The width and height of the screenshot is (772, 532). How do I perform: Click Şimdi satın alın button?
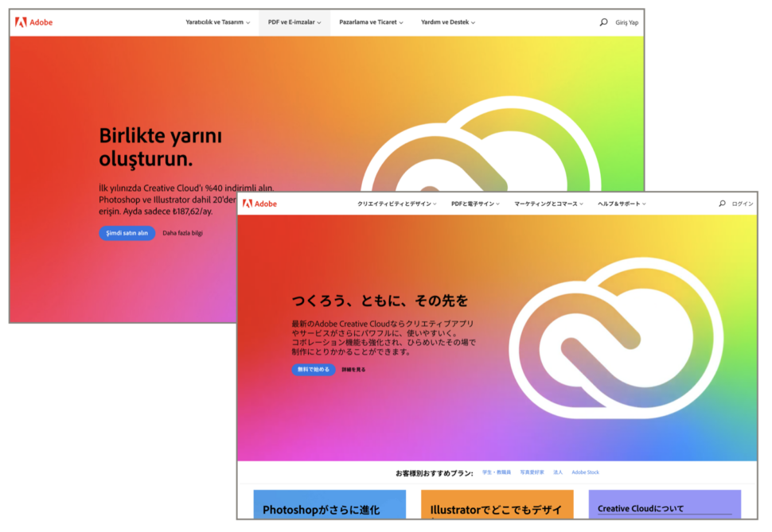pyautogui.click(x=127, y=233)
